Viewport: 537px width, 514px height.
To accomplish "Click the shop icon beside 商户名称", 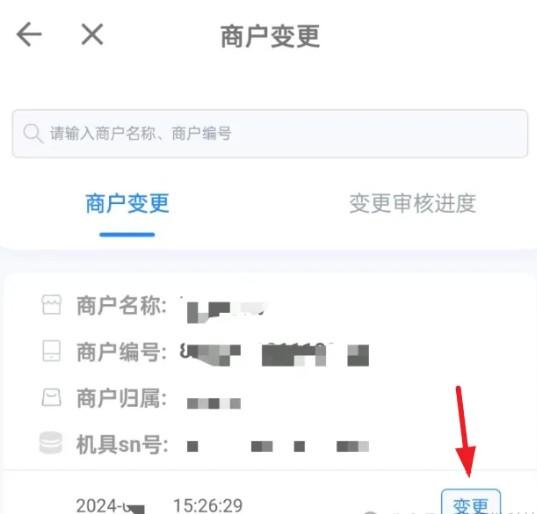I will [x=51, y=305].
